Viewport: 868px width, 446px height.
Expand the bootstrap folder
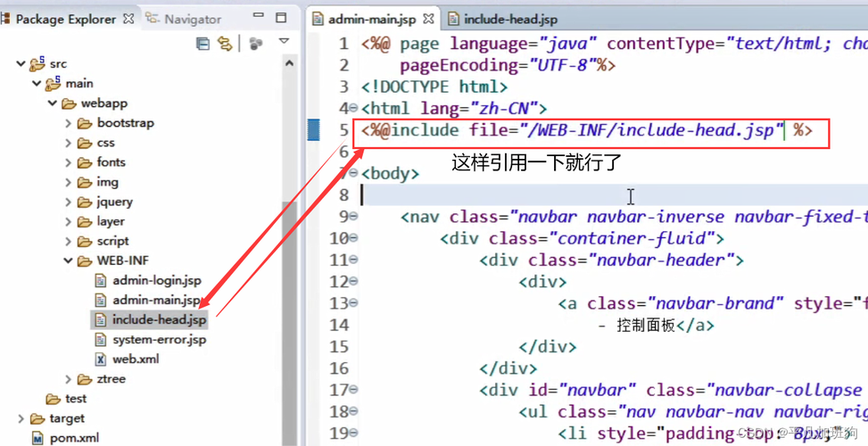(x=69, y=123)
